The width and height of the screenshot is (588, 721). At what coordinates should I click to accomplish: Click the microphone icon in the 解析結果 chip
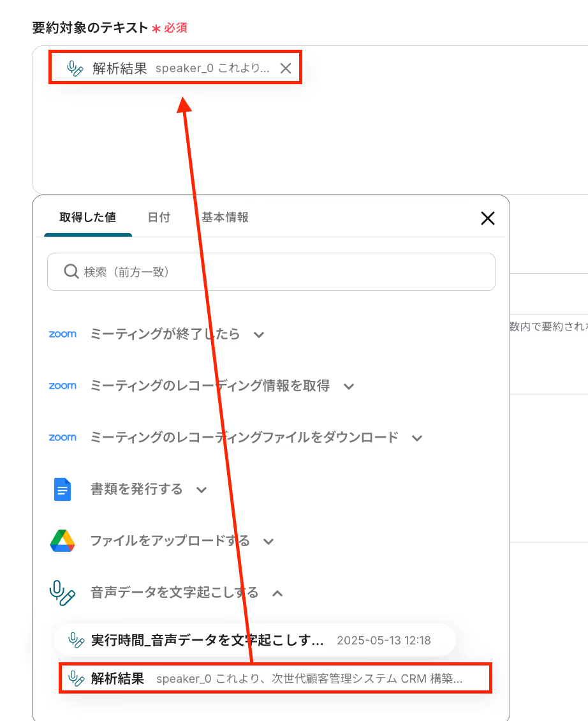75,68
